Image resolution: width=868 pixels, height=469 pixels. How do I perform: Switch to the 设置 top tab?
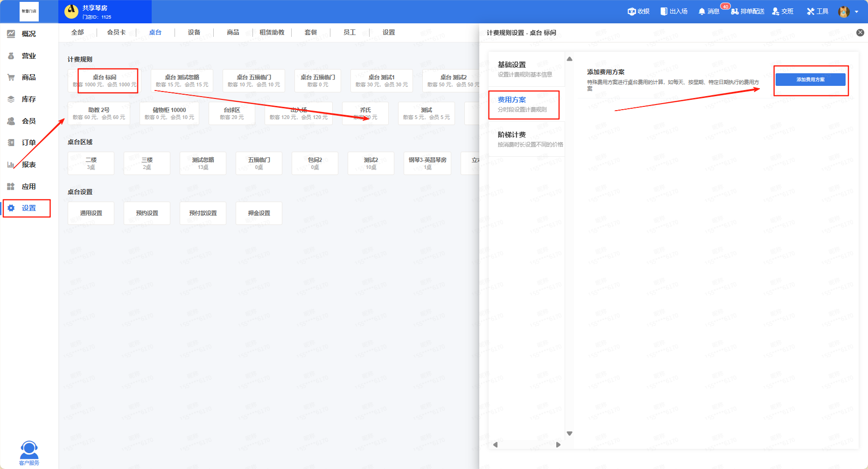click(389, 32)
